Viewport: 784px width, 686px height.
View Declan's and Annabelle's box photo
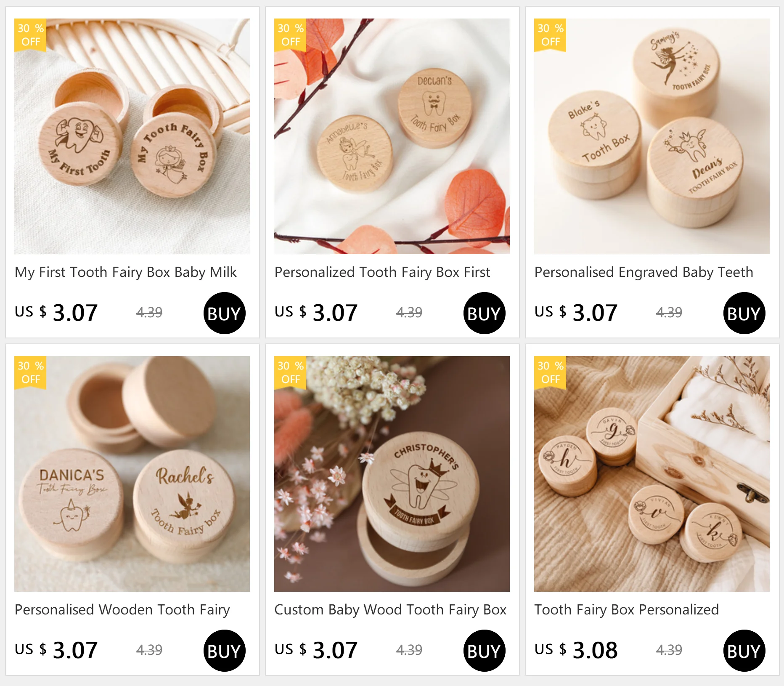click(392, 136)
